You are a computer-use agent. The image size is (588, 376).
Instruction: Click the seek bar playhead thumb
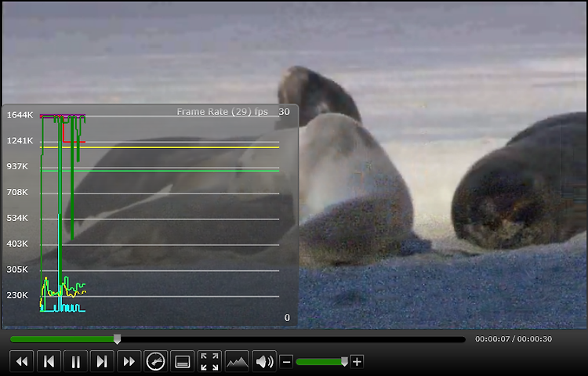coord(117,339)
